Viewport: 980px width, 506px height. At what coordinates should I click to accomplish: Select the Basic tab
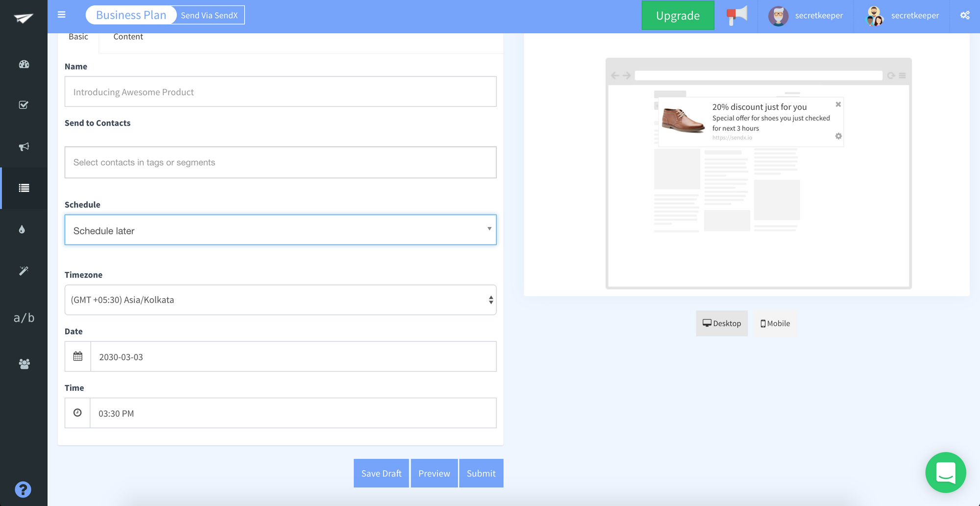78,37
